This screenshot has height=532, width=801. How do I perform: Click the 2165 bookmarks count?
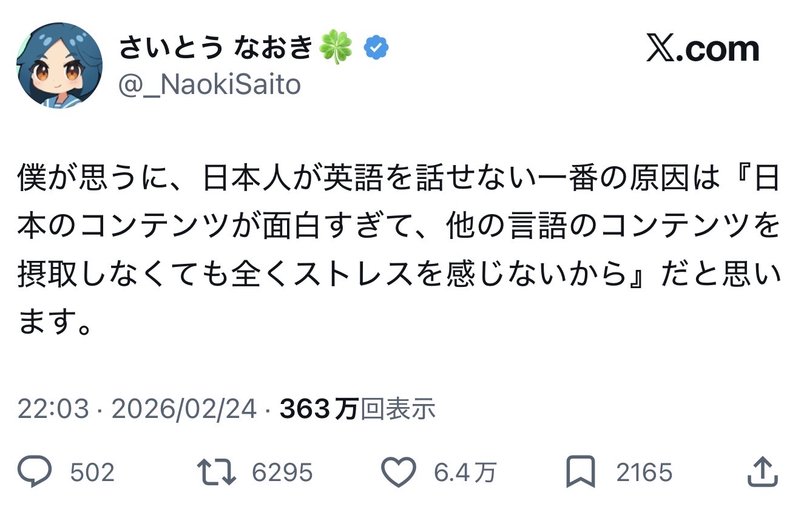coord(644,473)
